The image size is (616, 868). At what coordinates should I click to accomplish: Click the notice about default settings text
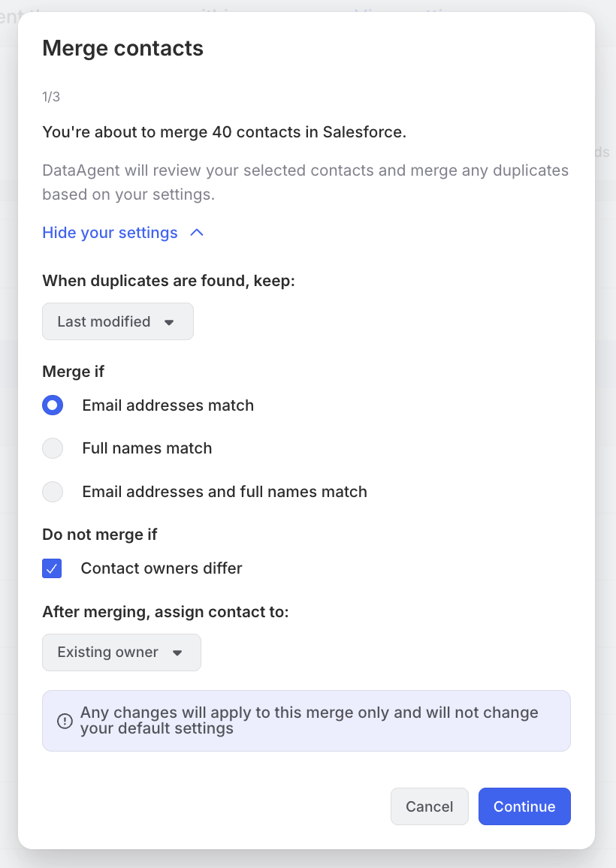310,721
